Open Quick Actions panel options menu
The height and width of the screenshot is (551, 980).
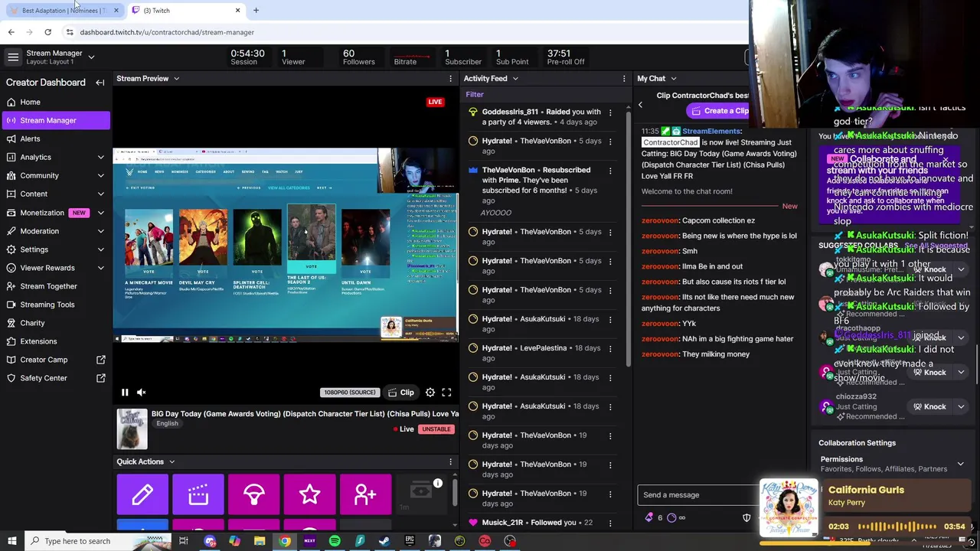(450, 462)
